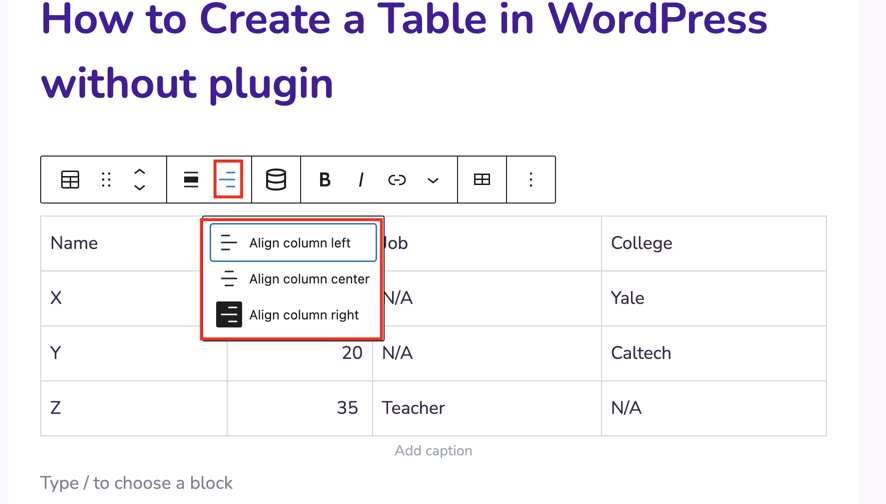This screenshot has width=886, height=504.
Task: Move block up with the up chevron
Action: (140, 172)
